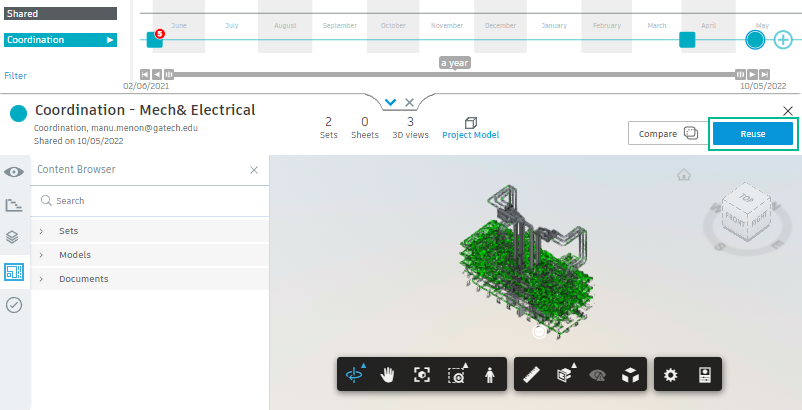This screenshot has height=410, width=802.
Task: Open the Levels stairs panel in sidebar
Action: tap(14, 206)
